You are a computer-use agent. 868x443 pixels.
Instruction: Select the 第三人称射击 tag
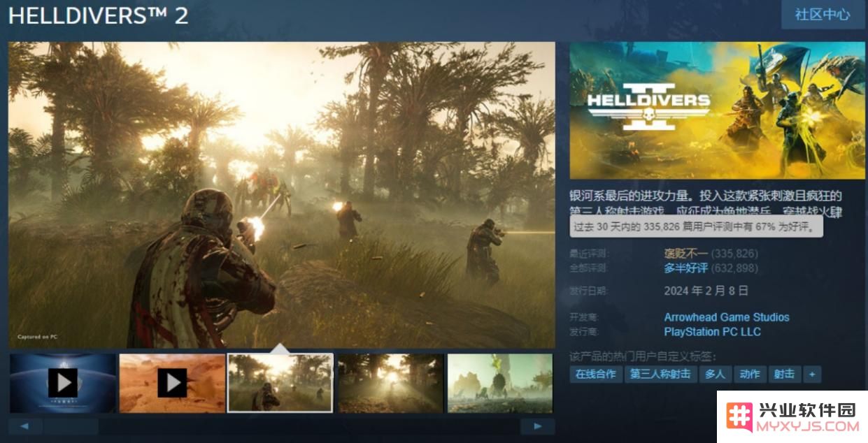(x=660, y=375)
